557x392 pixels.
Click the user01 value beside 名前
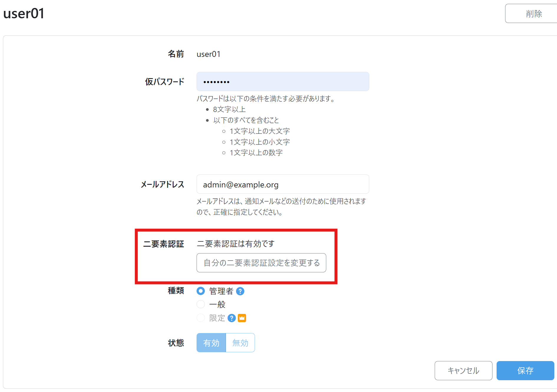click(208, 54)
